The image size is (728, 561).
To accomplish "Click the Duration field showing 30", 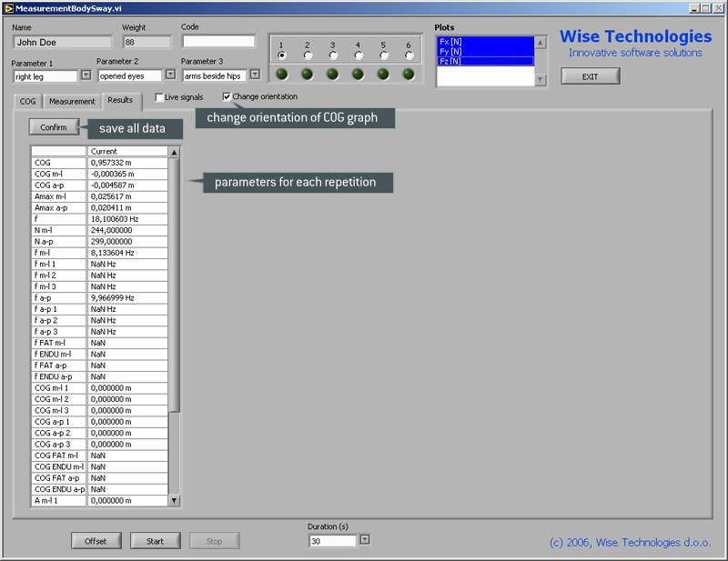I will pyautogui.click(x=333, y=541).
